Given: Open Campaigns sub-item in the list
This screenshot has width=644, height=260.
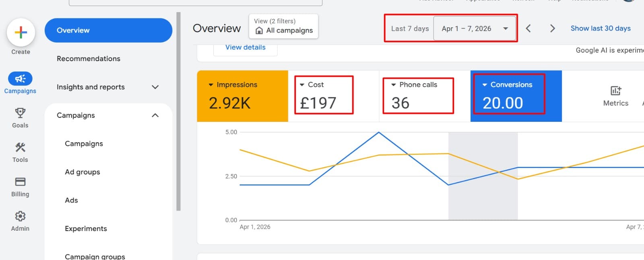Looking at the screenshot, I should [84, 143].
